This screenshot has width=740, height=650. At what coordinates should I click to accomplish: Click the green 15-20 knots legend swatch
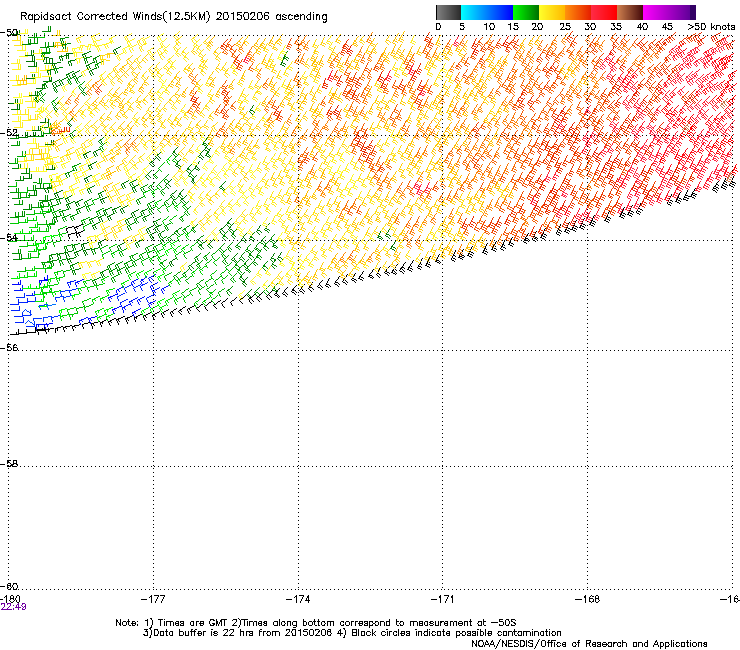(526, 12)
